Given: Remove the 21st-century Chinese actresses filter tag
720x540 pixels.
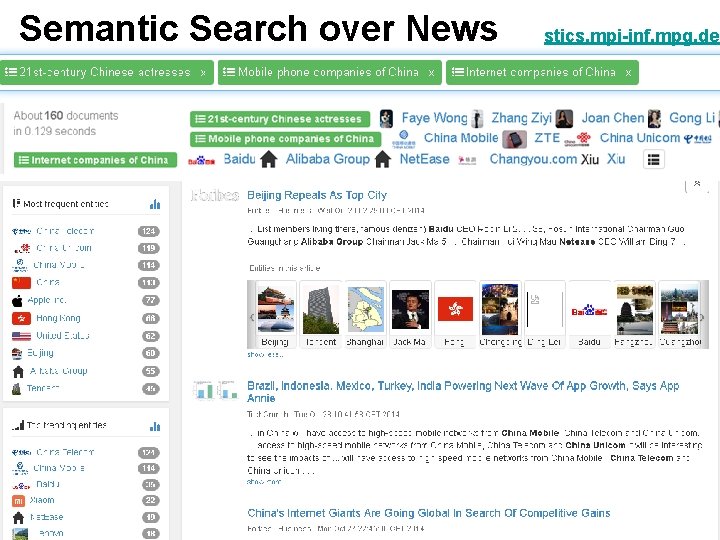Looking at the screenshot, I should 203,73.
